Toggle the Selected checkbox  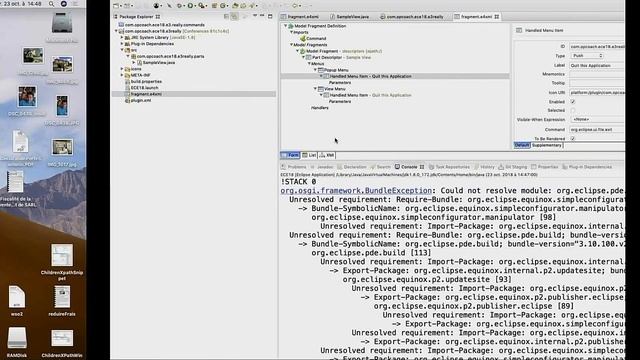573,110
